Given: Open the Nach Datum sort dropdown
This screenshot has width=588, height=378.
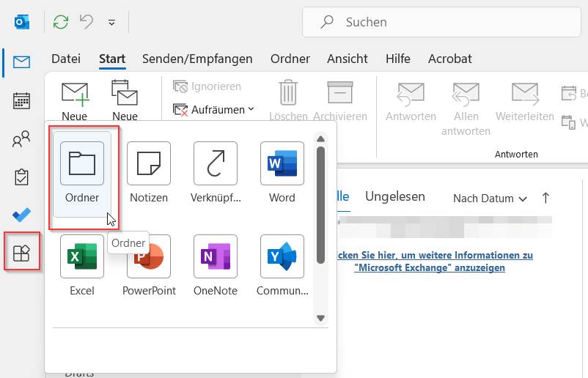Looking at the screenshot, I should pos(490,199).
